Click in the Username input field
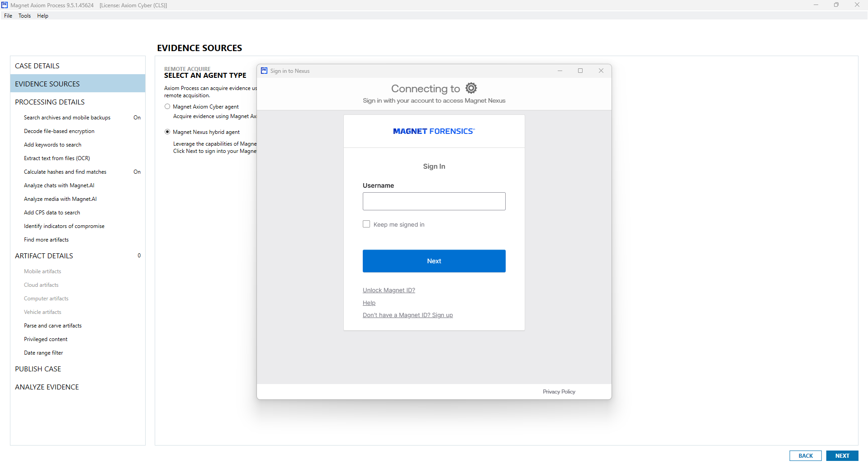Screen dimensions: 868x465 [x=434, y=201]
